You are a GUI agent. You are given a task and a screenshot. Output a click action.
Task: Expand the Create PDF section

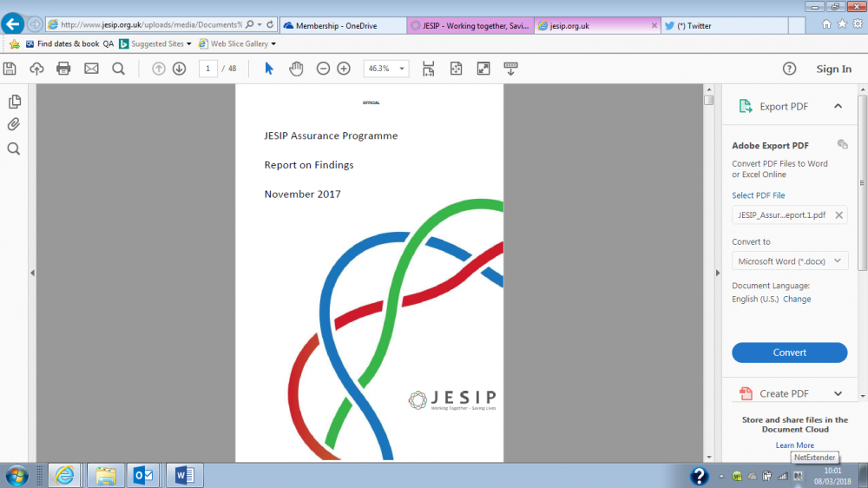click(x=838, y=393)
